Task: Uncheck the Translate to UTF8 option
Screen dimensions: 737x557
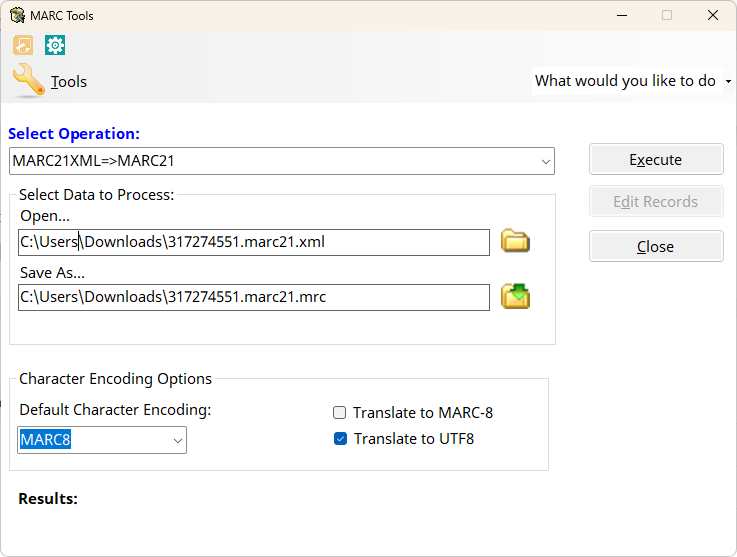Action: point(340,439)
